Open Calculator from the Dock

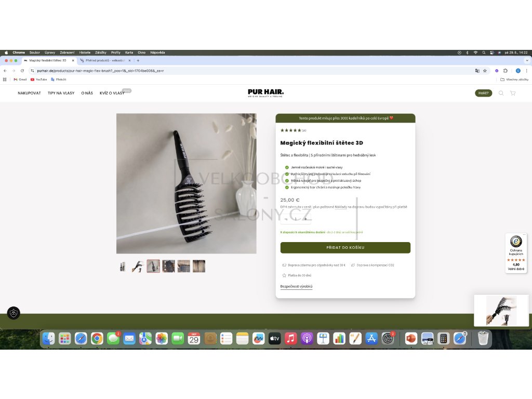[443, 338]
